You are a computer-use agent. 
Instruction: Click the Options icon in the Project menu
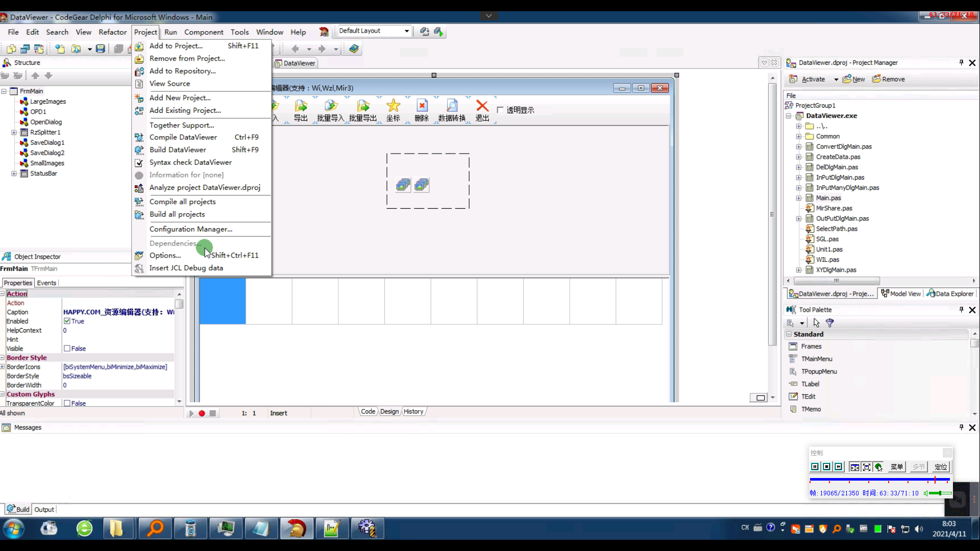139,256
